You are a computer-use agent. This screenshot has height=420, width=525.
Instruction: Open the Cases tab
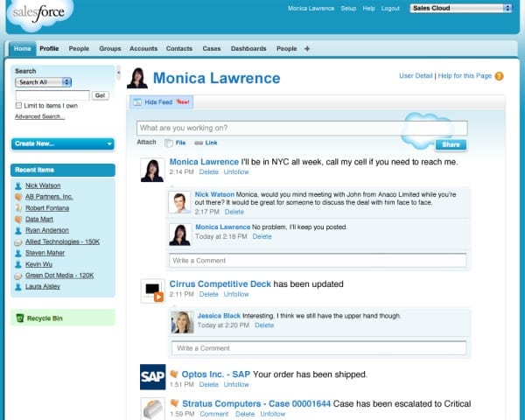tap(212, 49)
